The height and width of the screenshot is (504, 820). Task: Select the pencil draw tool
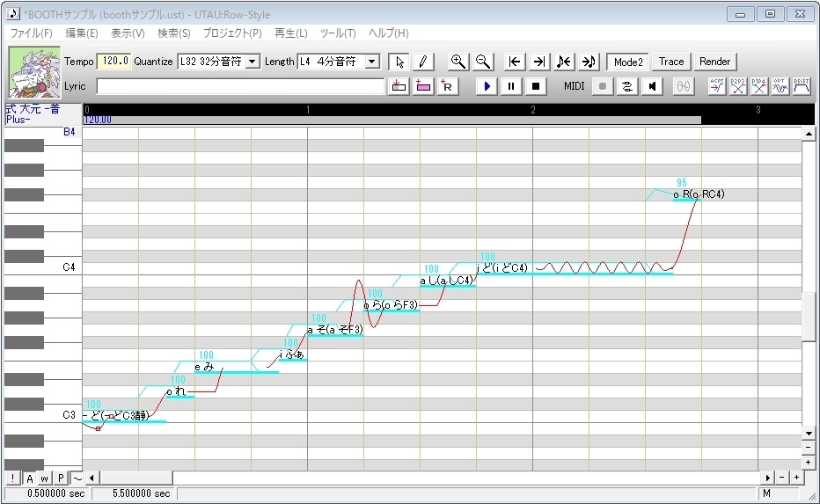coord(423,62)
